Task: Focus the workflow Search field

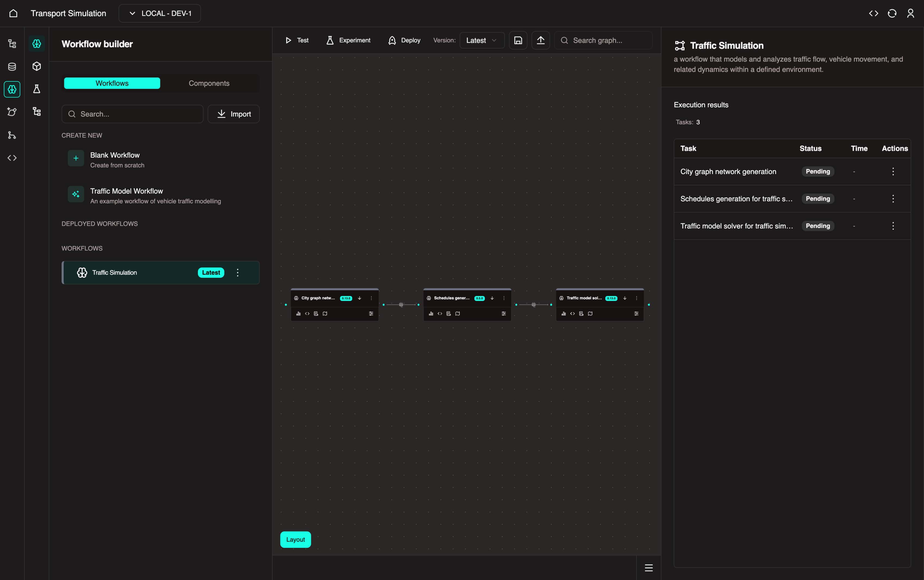Action: coord(132,114)
